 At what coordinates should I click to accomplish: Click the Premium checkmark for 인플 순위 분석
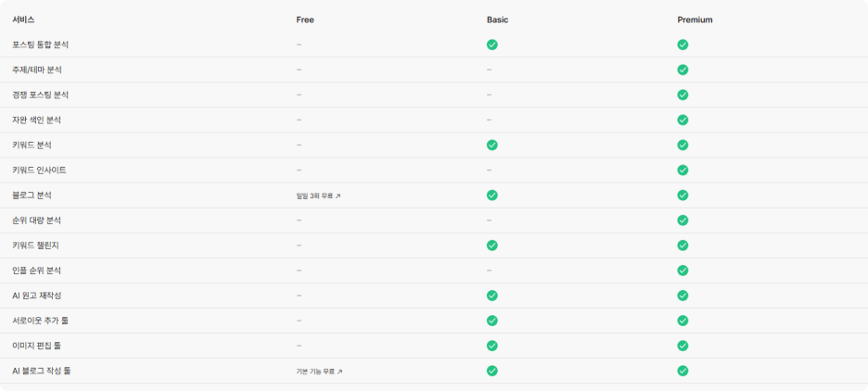(x=683, y=271)
